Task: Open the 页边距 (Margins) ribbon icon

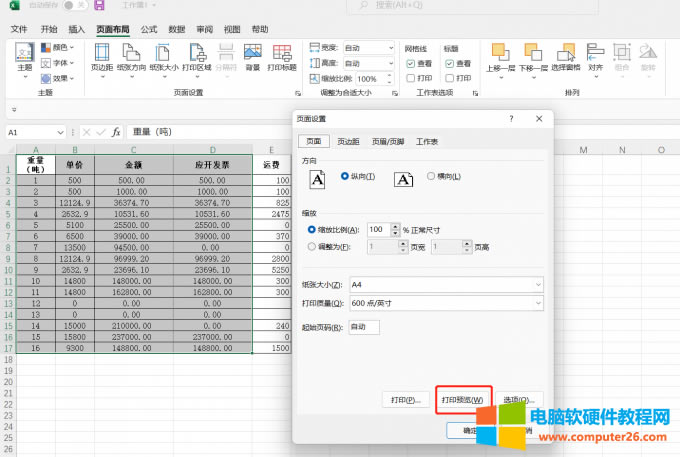Action: tap(101, 56)
